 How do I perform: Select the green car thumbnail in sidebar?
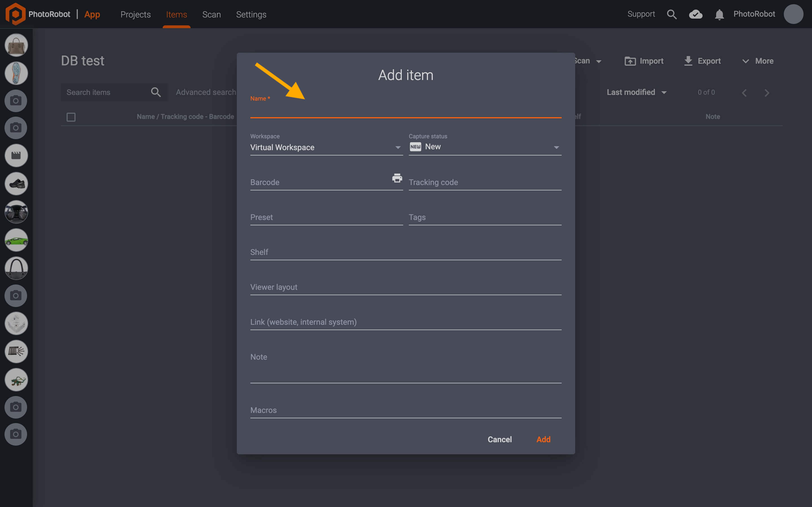[16, 240]
